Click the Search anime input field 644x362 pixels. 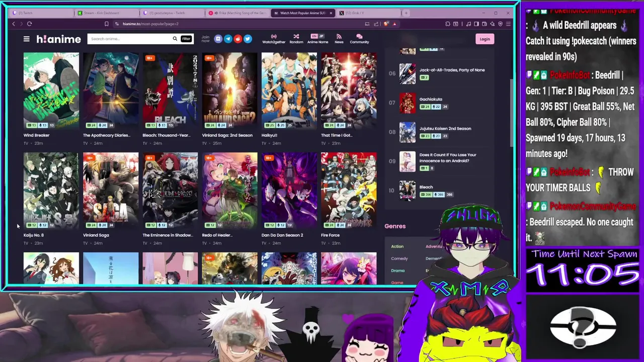pyautogui.click(x=130, y=39)
